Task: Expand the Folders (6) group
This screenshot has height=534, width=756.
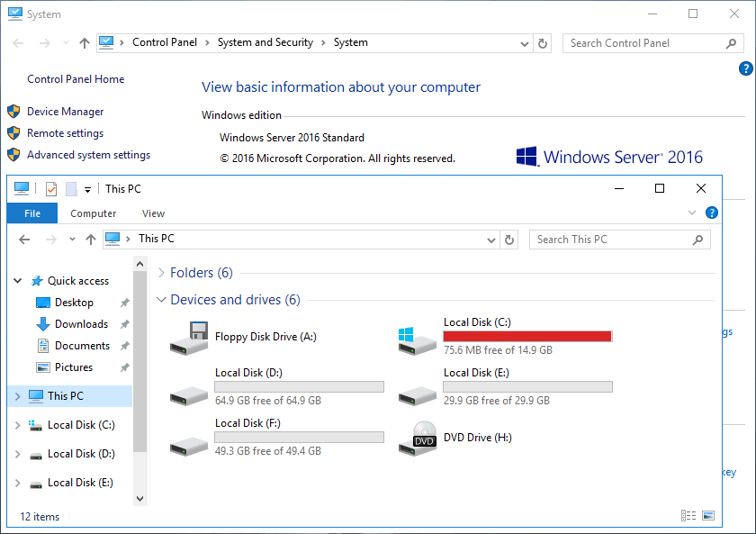Action: [161, 273]
